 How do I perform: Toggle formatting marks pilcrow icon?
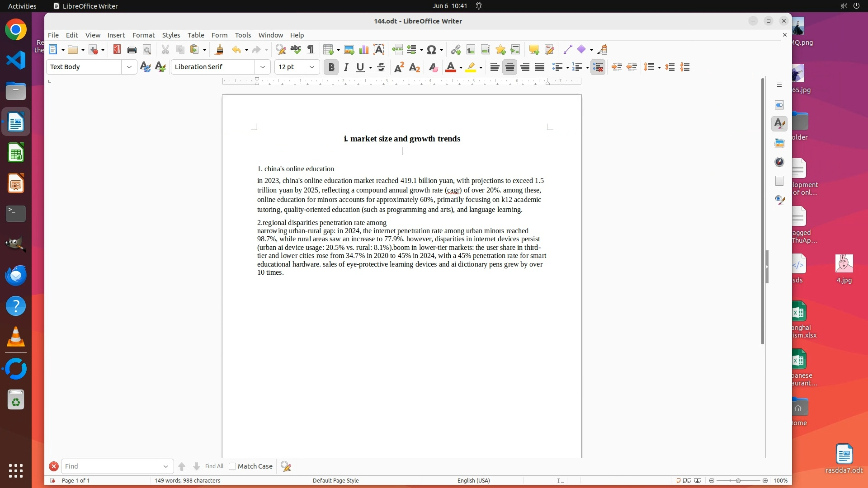tap(311, 50)
